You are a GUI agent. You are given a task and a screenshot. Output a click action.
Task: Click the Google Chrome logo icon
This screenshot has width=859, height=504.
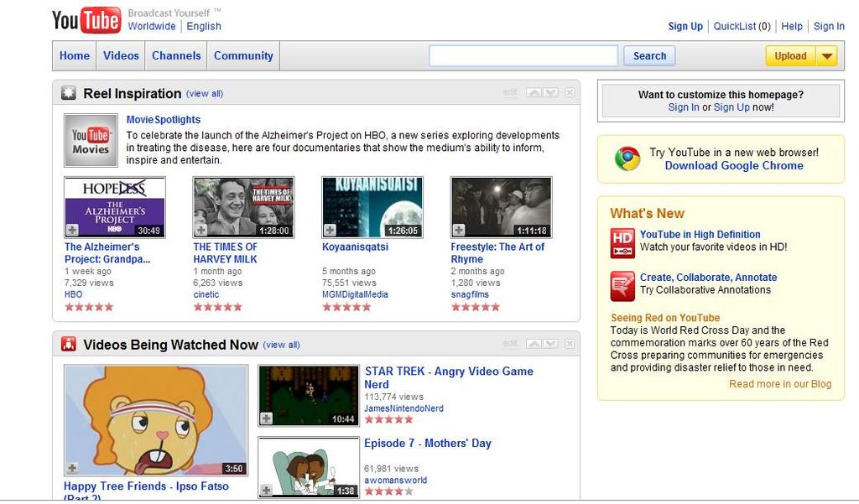[627, 158]
